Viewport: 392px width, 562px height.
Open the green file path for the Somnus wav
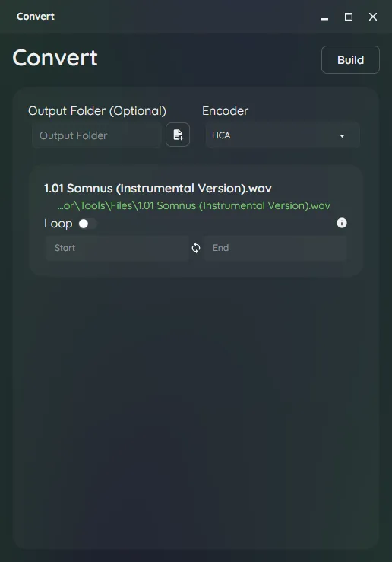(194, 206)
